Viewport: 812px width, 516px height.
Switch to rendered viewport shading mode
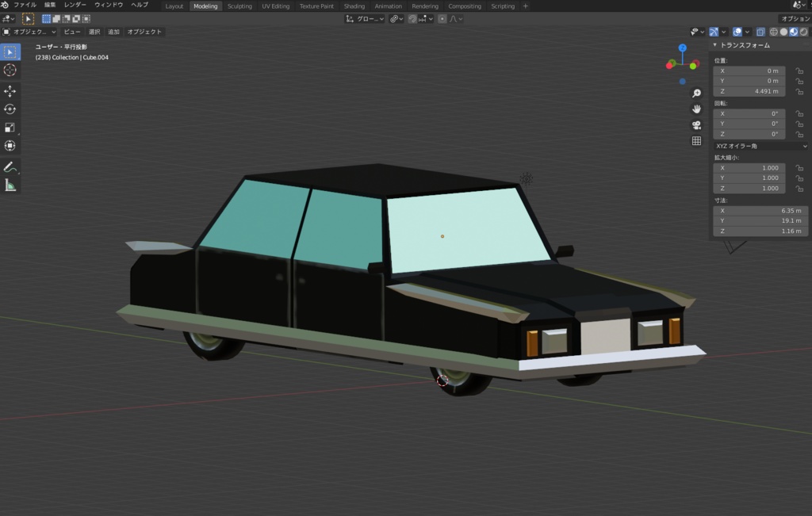[802, 32]
